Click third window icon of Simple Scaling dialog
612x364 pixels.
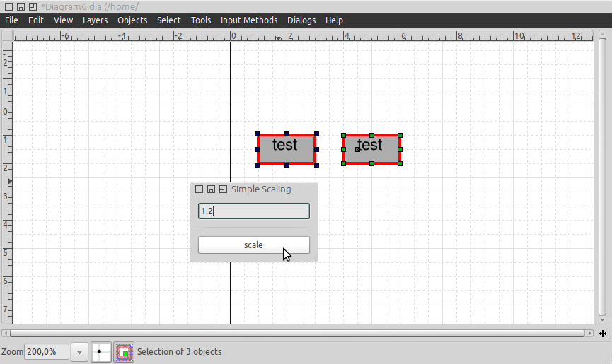pos(223,189)
